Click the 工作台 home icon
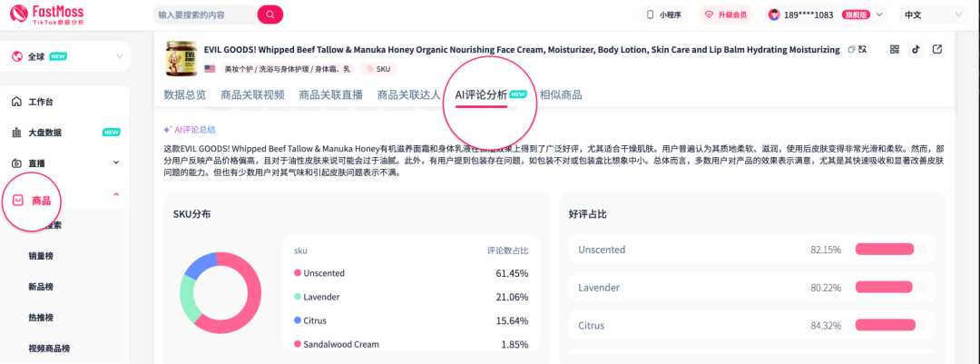 point(17,102)
